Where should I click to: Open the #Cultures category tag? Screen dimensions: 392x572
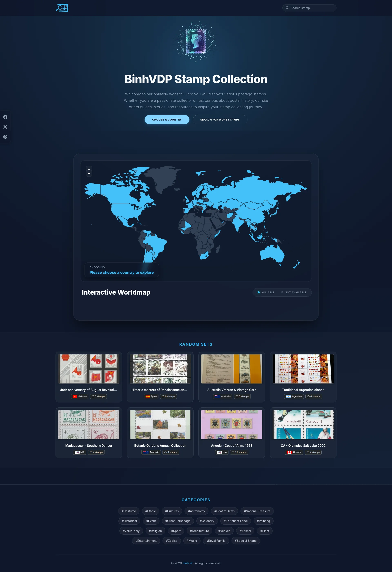172,511
